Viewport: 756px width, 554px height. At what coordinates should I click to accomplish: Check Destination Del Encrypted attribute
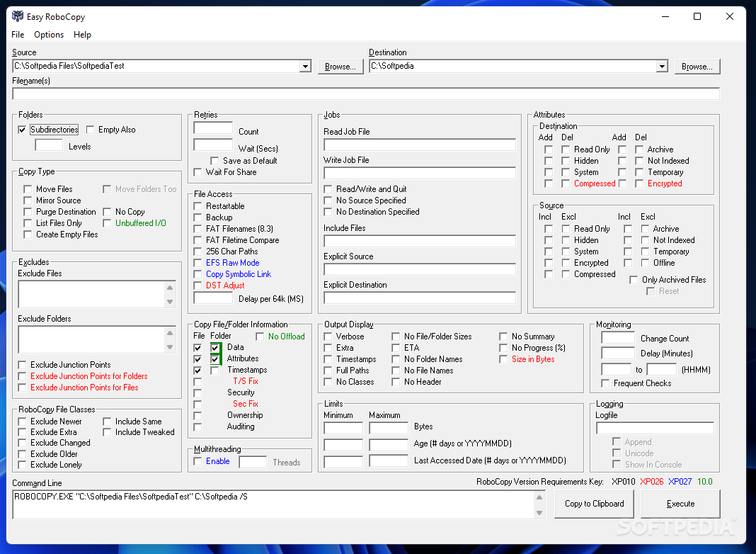[x=639, y=184]
